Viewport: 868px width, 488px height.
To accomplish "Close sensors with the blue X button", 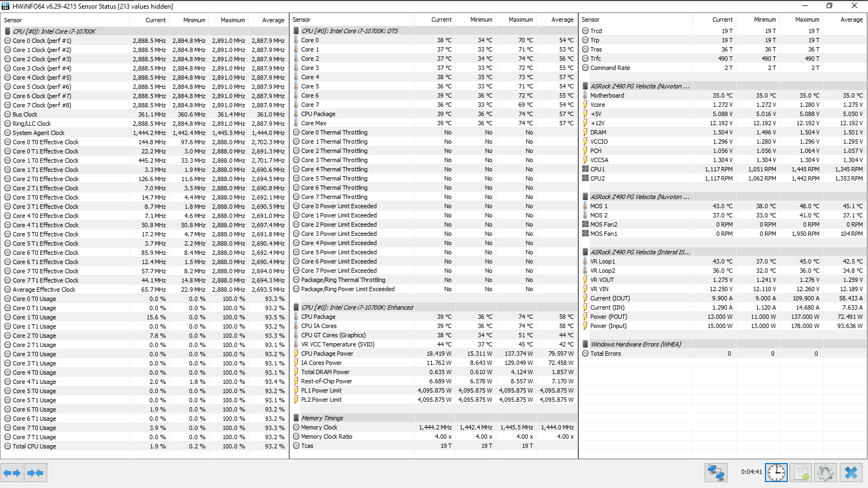I will tap(851, 473).
